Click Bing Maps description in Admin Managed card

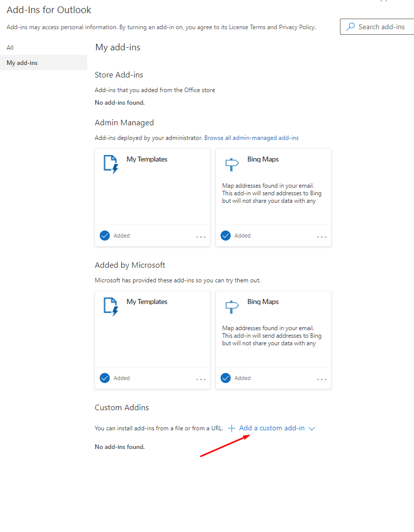tap(271, 193)
